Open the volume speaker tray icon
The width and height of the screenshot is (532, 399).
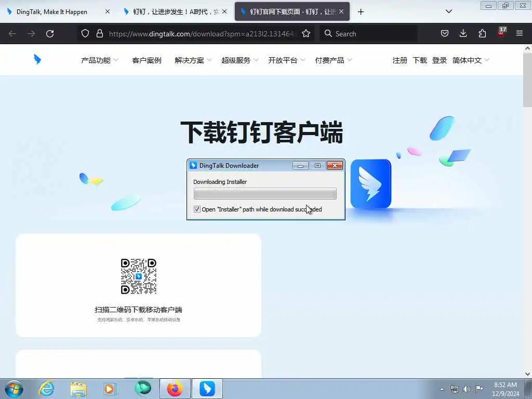[x=467, y=389]
